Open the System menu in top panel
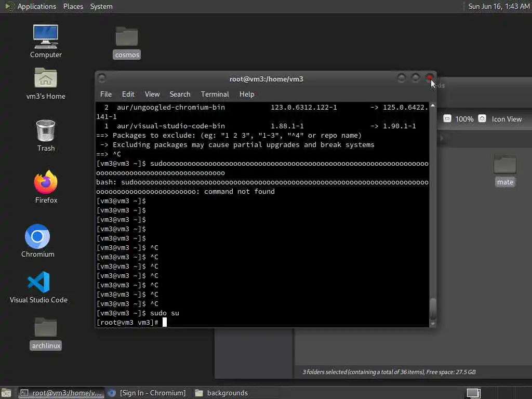The height and width of the screenshot is (399, 532). click(101, 6)
